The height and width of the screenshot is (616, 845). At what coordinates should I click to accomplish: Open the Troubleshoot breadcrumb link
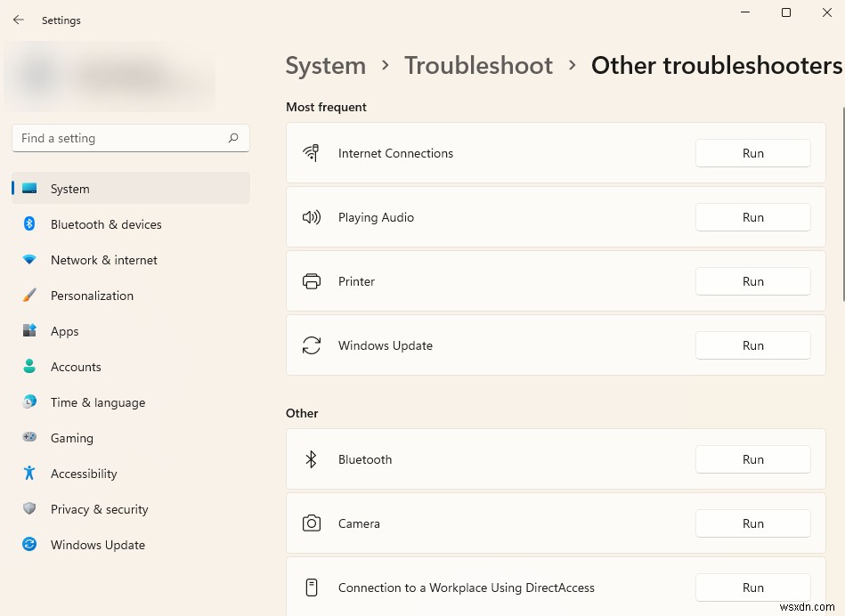click(478, 65)
